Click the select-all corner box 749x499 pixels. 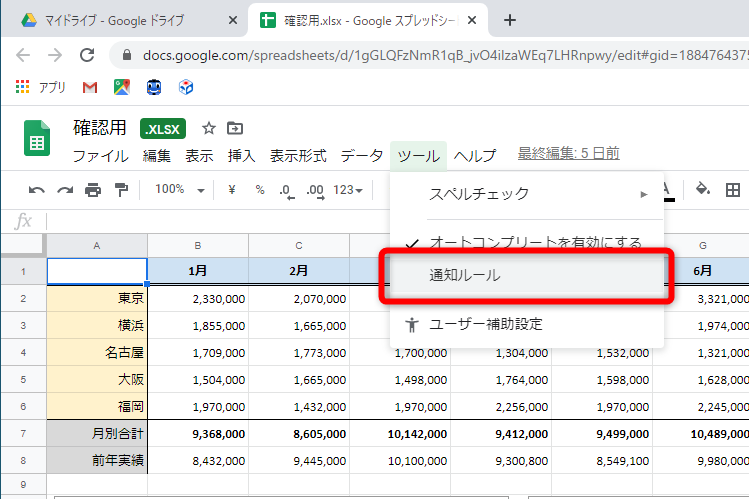tap(23, 245)
